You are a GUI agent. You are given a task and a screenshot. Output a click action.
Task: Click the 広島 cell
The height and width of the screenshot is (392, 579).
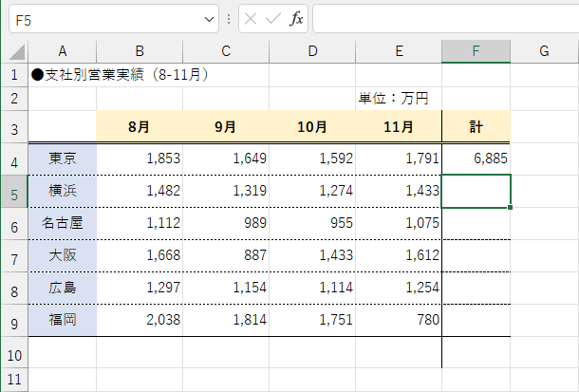[63, 289]
